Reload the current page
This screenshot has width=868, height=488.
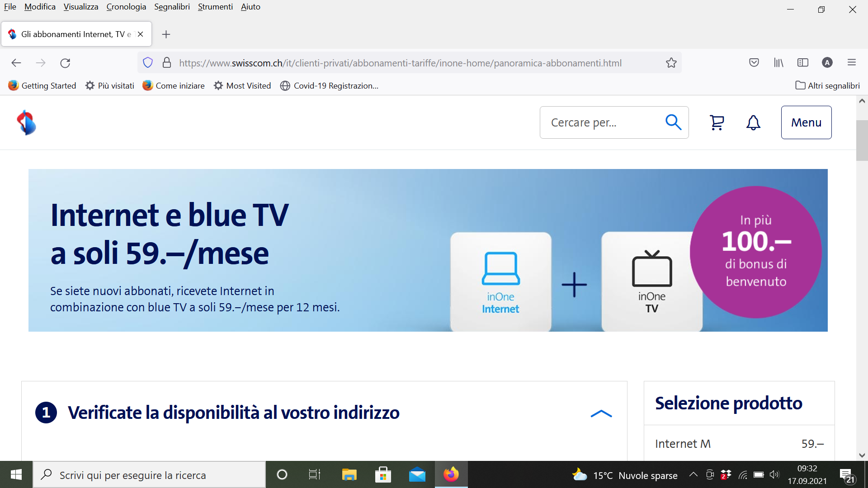65,63
